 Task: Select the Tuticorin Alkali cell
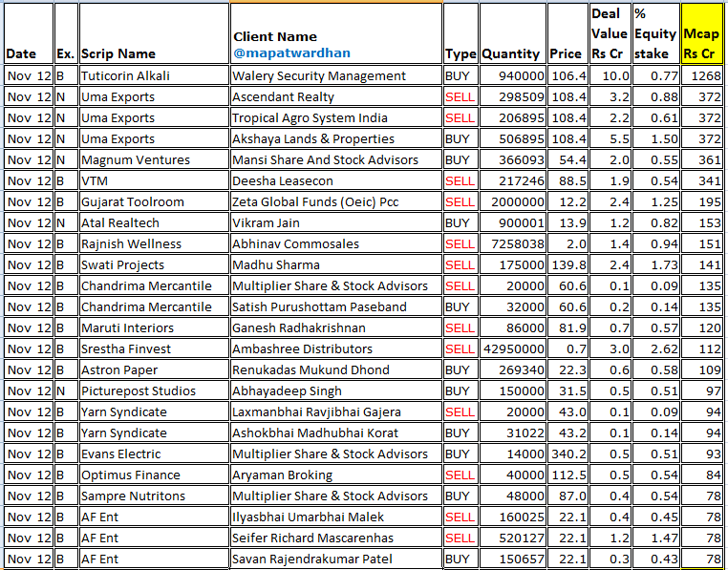(x=155, y=75)
